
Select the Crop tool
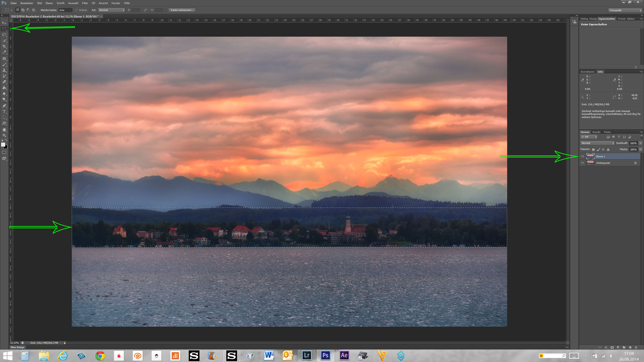[4, 46]
